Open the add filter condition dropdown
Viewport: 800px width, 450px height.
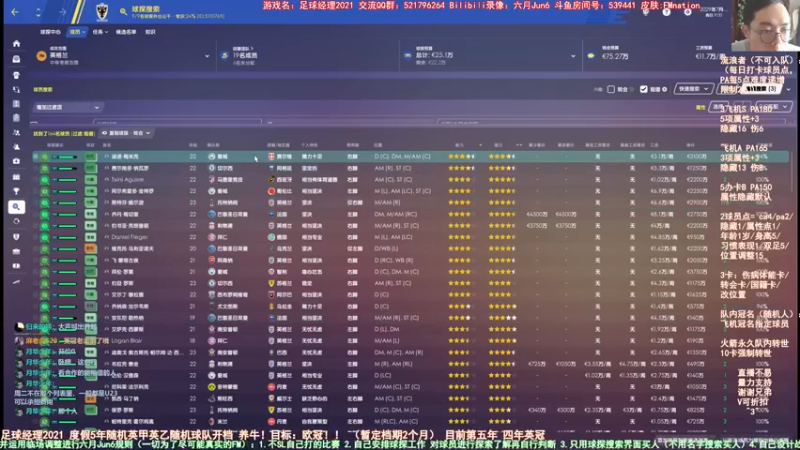[x=67, y=108]
